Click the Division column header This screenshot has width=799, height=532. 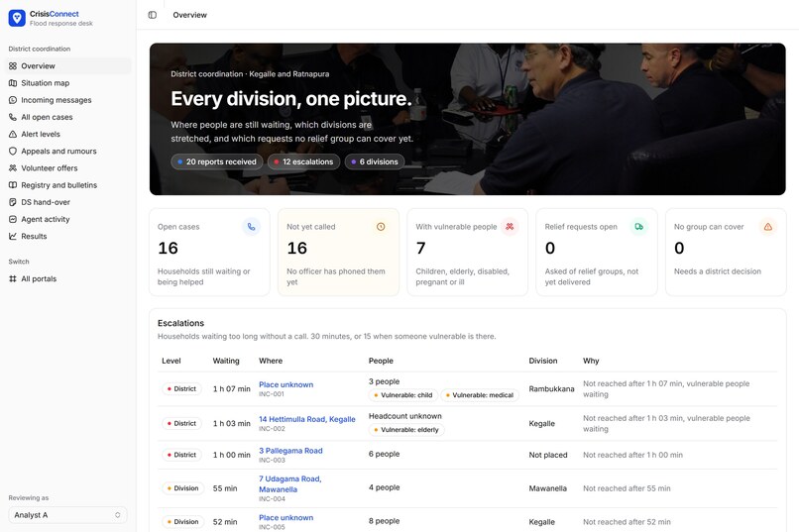pyautogui.click(x=542, y=361)
